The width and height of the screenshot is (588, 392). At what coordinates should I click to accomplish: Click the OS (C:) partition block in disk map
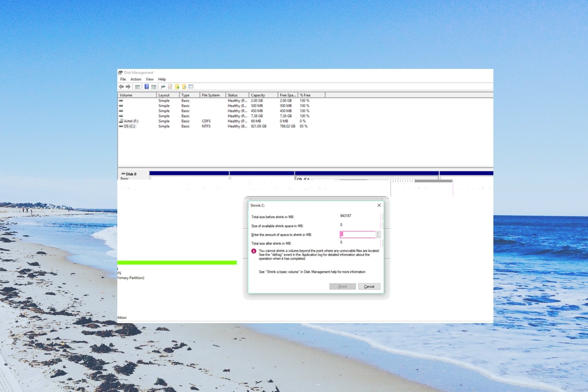(x=367, y=175)
